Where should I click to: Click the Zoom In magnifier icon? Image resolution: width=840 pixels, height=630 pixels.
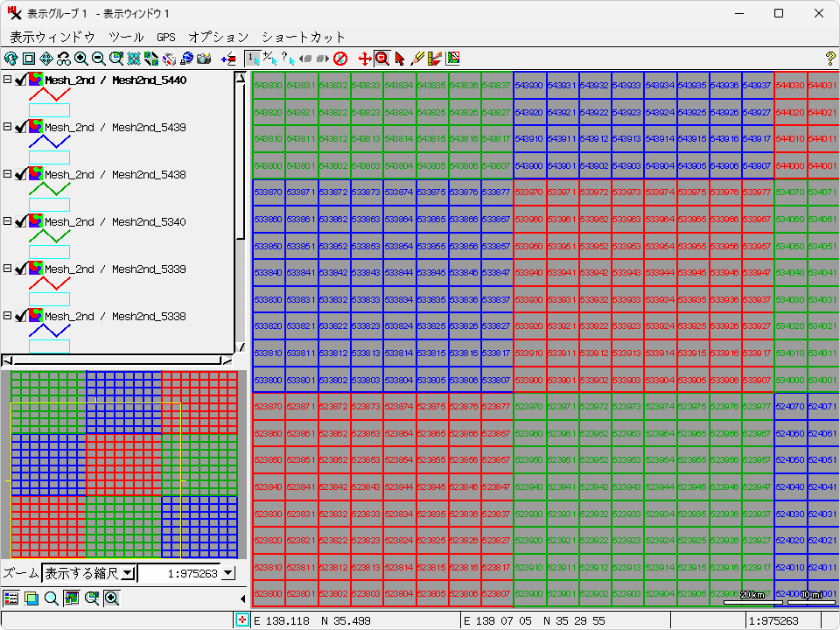(81, 59)
